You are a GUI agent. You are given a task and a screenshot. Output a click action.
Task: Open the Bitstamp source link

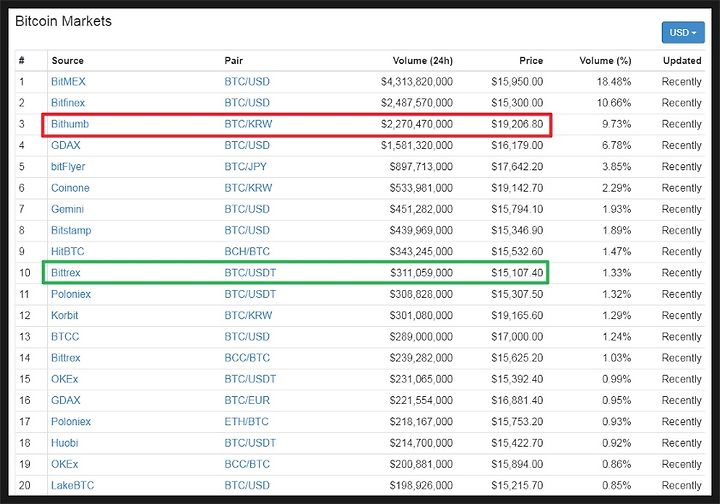click(x=71, y=230)
